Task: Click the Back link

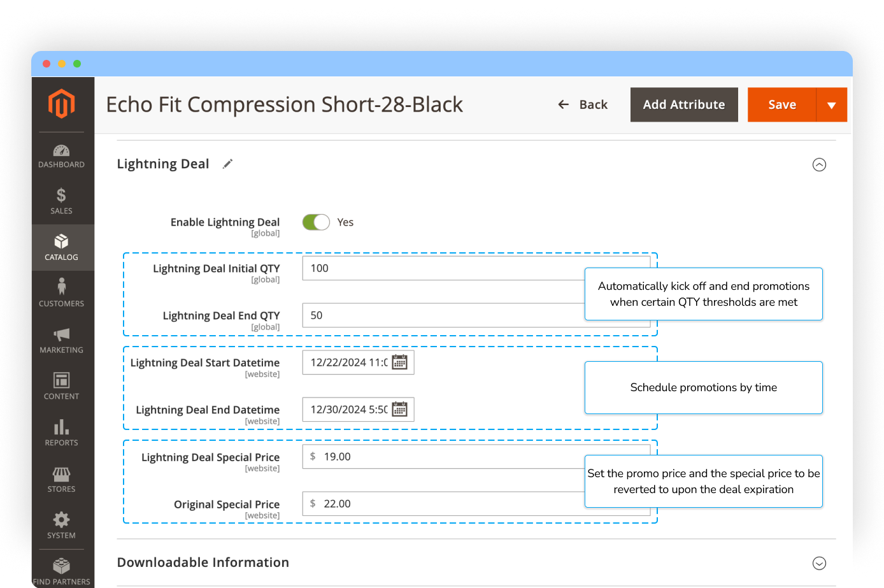Action: [583, 105]
